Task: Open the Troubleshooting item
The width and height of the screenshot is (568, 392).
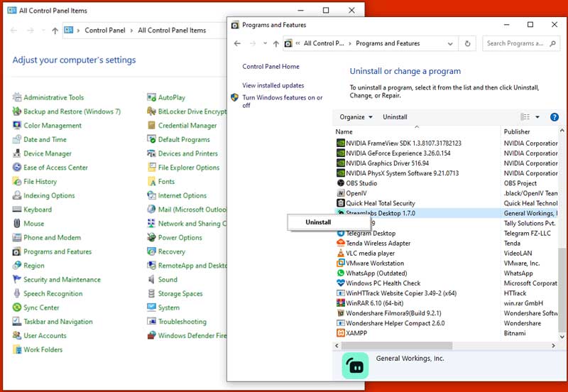Action: pos(182,322)
